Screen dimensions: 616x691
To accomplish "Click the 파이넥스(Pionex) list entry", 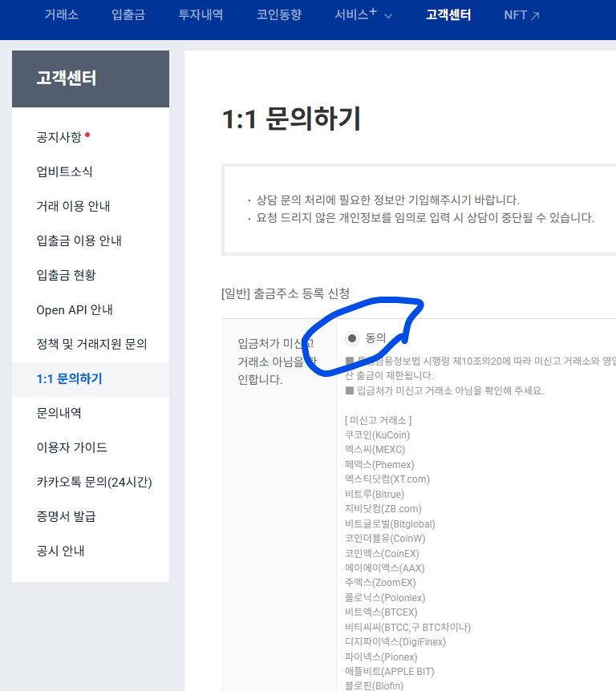I will 381,657.
